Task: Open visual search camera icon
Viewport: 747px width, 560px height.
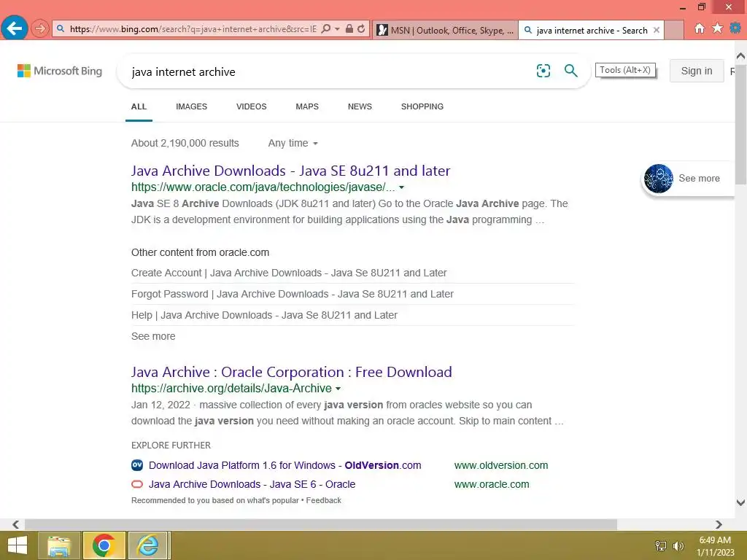Action: [x=543, y=71]
